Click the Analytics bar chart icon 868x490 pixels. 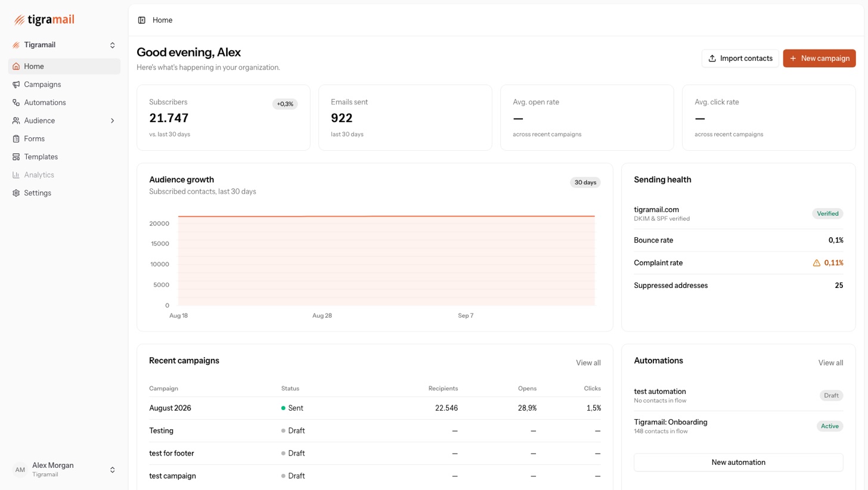[16, 175]
